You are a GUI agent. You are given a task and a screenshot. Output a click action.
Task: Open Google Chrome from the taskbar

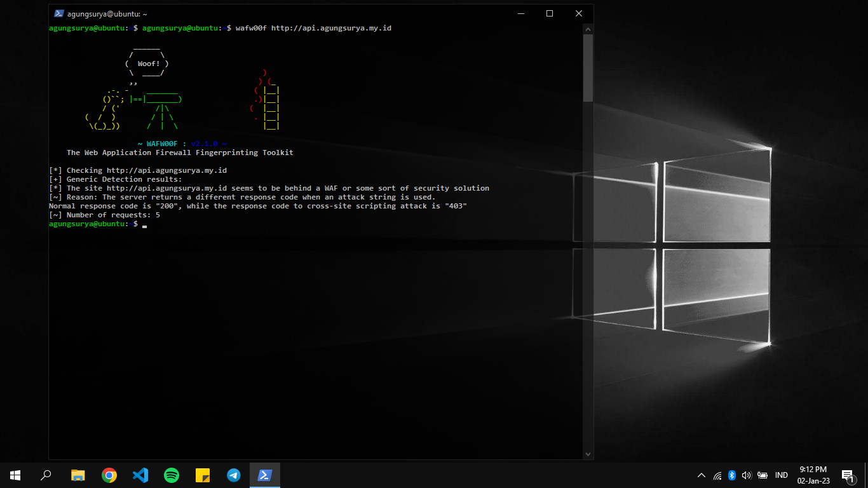(x=109, y=475)
